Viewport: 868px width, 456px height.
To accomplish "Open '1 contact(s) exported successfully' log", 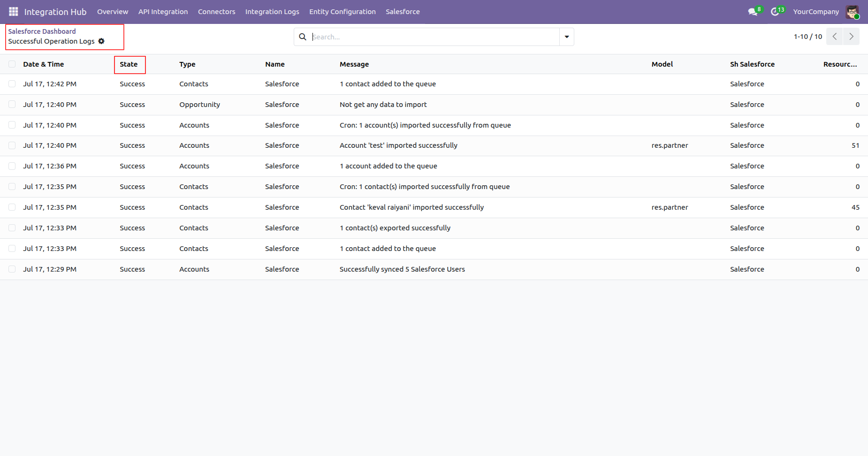I will point(395,228).
